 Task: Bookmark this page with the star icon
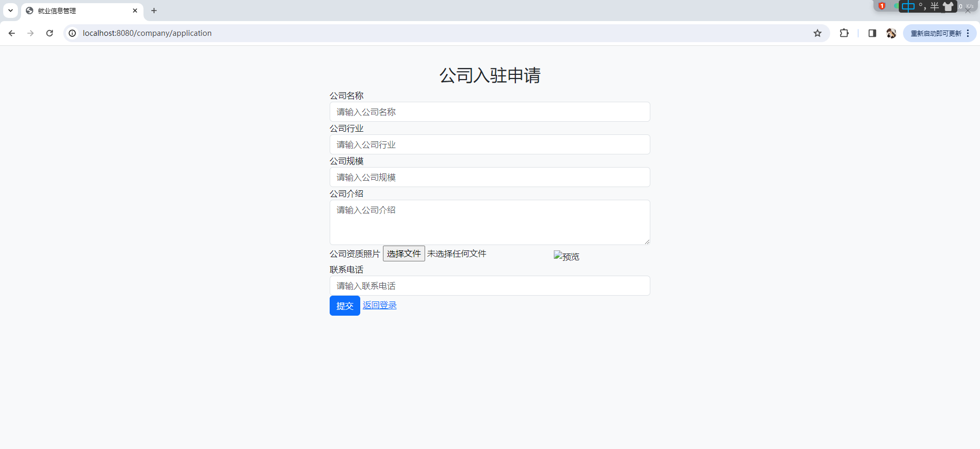coord(818,33)
